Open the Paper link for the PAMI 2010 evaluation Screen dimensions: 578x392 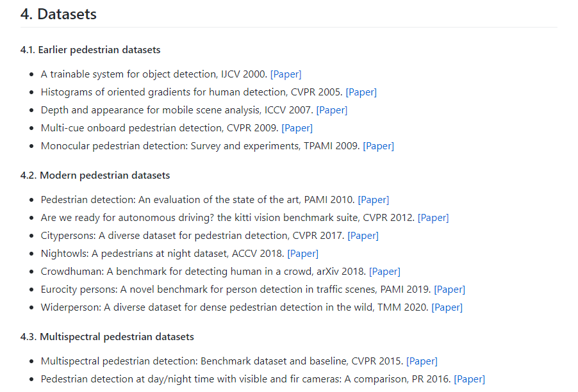click(x=374, y=200)
